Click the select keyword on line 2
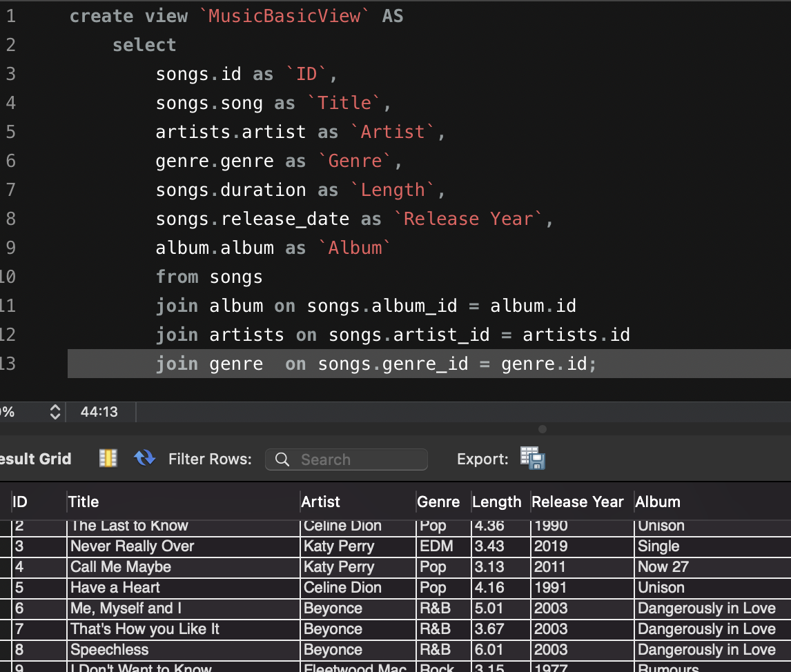This screenshot has height=672, width=791. pos(144,45)
